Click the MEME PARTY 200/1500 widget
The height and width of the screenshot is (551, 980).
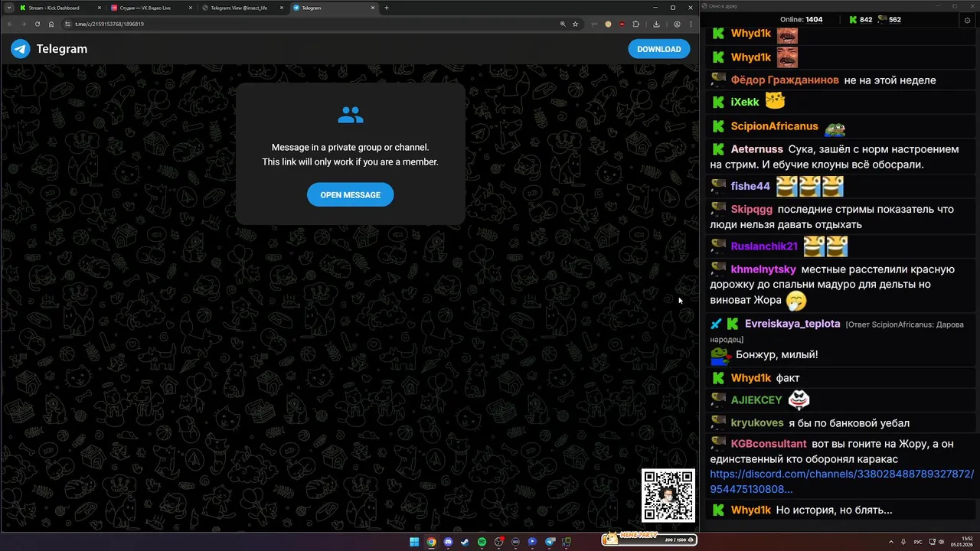pos(649,539)
